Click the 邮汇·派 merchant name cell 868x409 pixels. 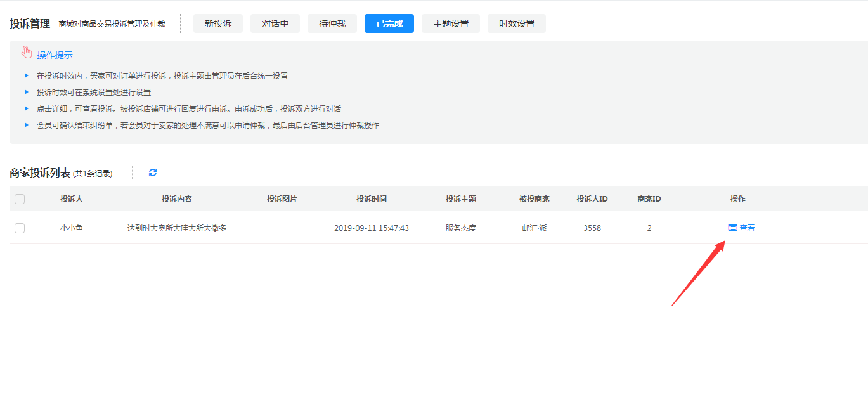point(534,228)
